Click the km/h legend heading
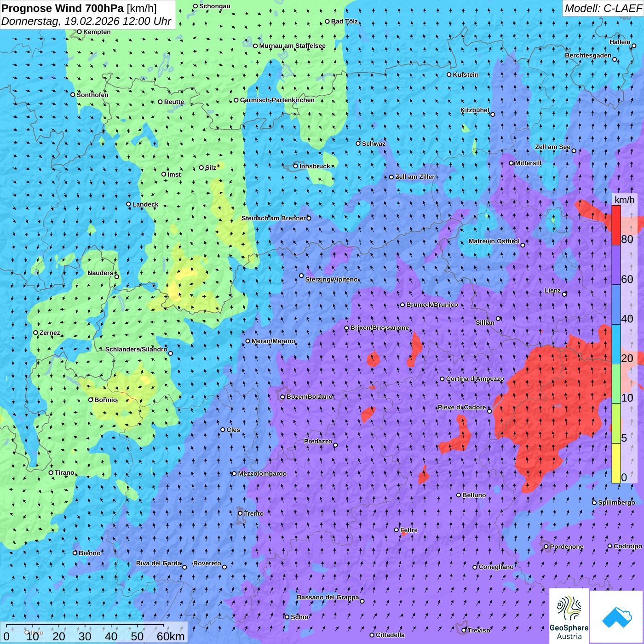Image resolution: width=644 pixels, height=644 pixels. [x=624, y=200]
